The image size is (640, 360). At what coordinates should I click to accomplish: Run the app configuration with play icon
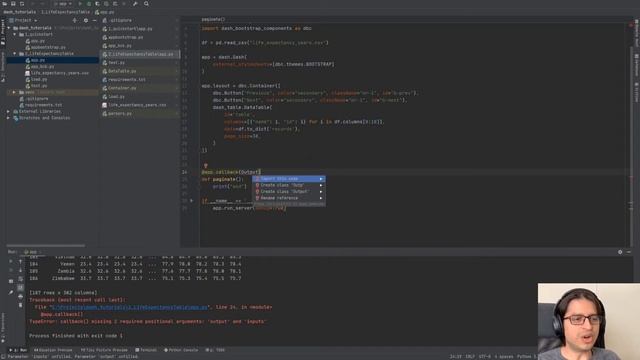(80, 4)
